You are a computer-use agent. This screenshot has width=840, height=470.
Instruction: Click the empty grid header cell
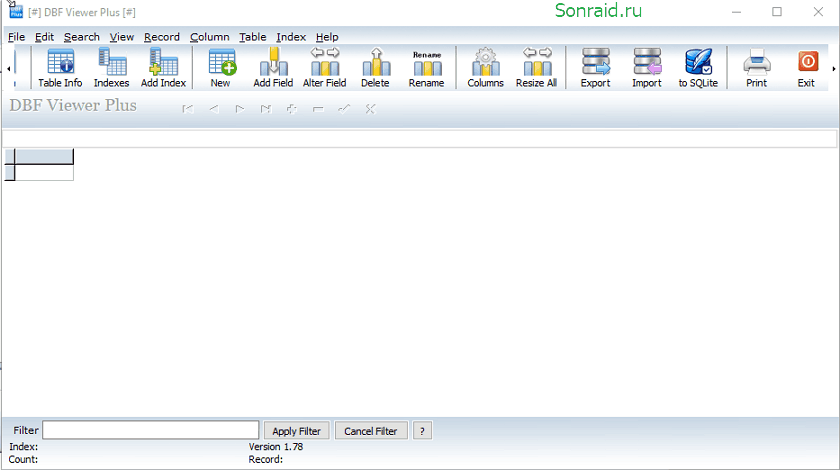(44, 156)
